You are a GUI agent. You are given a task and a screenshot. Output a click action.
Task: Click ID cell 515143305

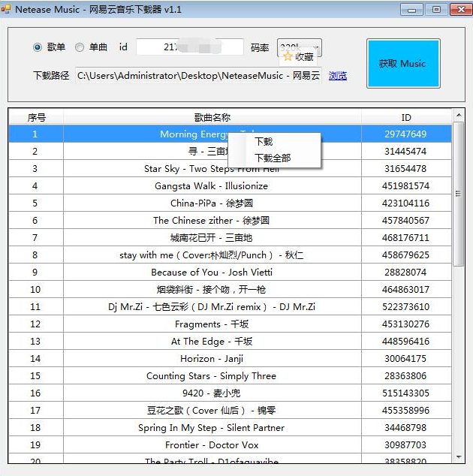point(406,393)
